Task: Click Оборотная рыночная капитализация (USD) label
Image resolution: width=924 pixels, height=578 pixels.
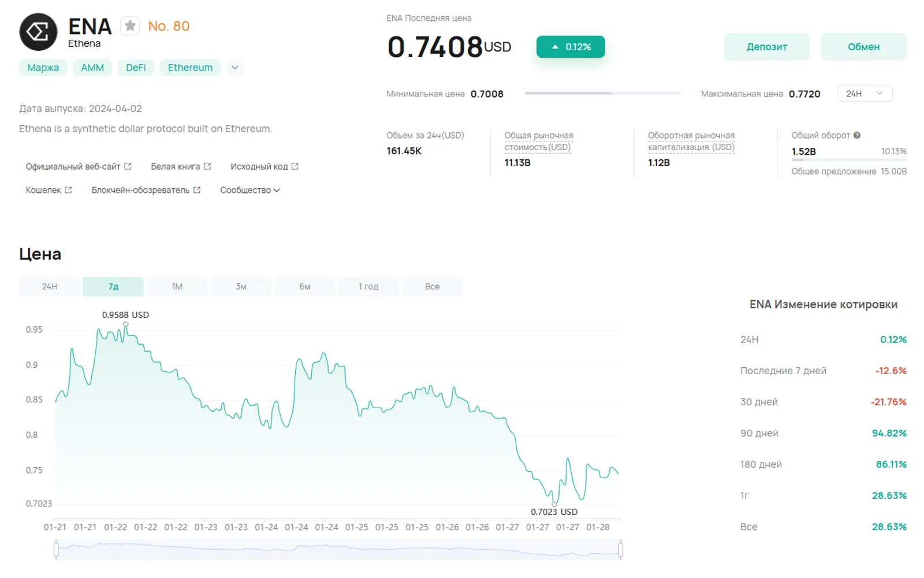Action: (x=691, y=141)
